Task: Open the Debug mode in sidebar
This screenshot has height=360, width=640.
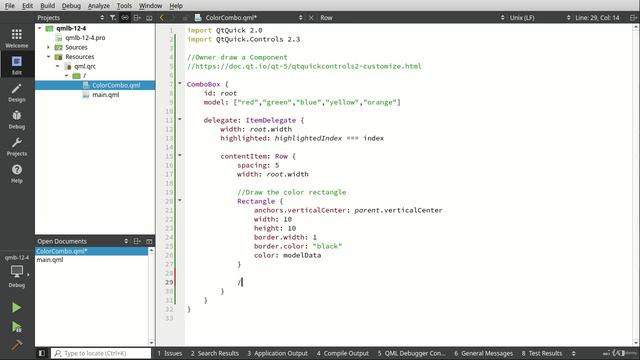Action: click(x=17, y=119)
